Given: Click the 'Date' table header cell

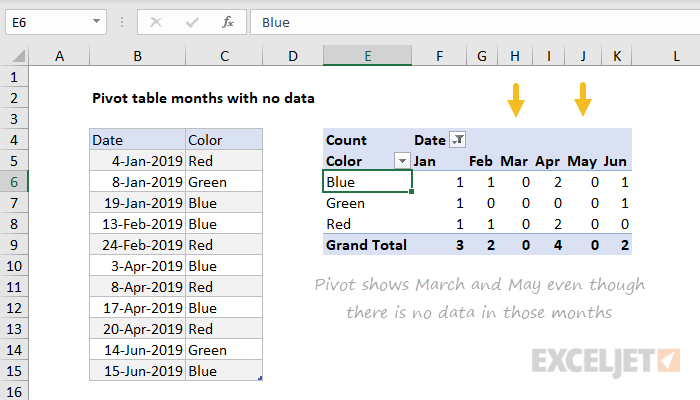Looking at the screenshot, I should [x=138, y=140].
